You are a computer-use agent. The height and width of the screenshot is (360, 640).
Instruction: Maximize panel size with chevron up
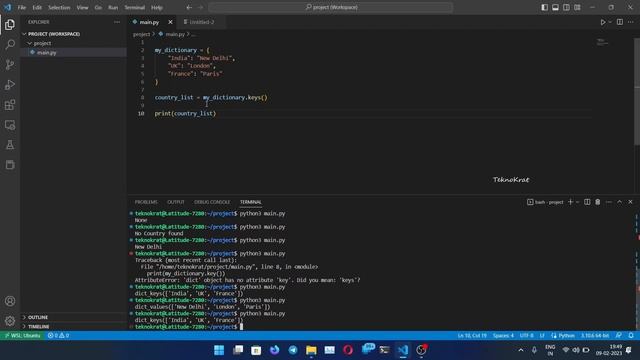click(x=619, y=202)
